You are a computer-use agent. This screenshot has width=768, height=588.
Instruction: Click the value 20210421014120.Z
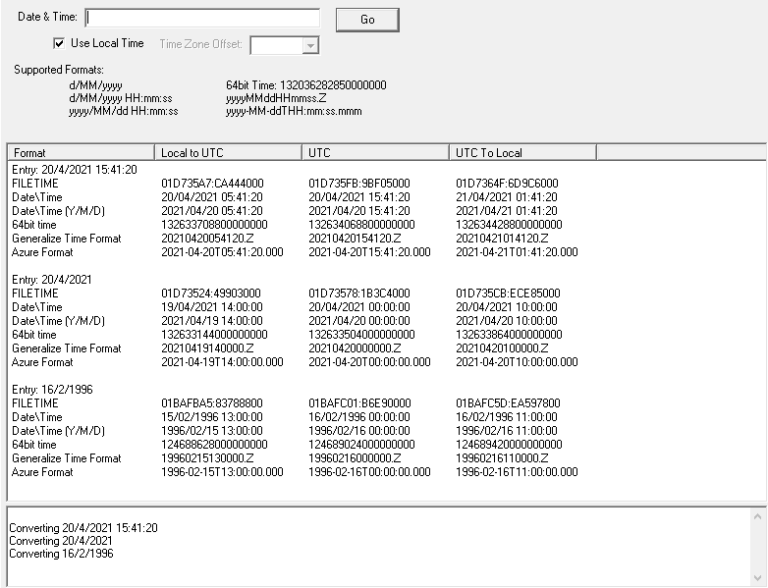pos(502,238)
